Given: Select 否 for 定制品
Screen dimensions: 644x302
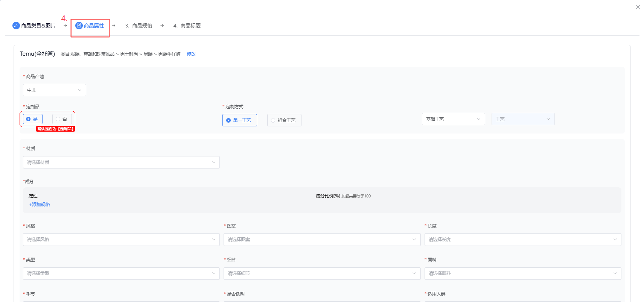Looking at the screenshot, I should 62,119.
